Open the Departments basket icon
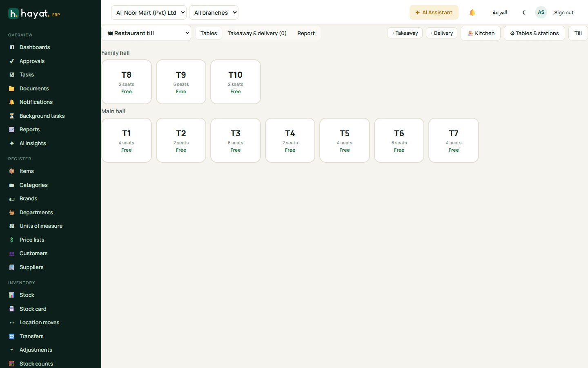This screenshot has height=368, width=588. coord(12,213)
